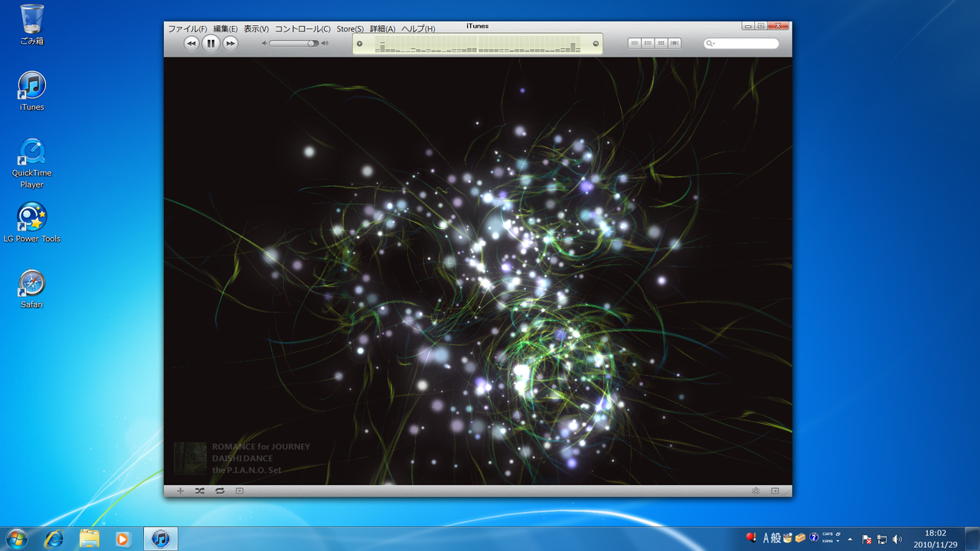Open the 編集(E) menu
Image resolution: width=980 pixels, height=551 pixels.
click(225, 29)
